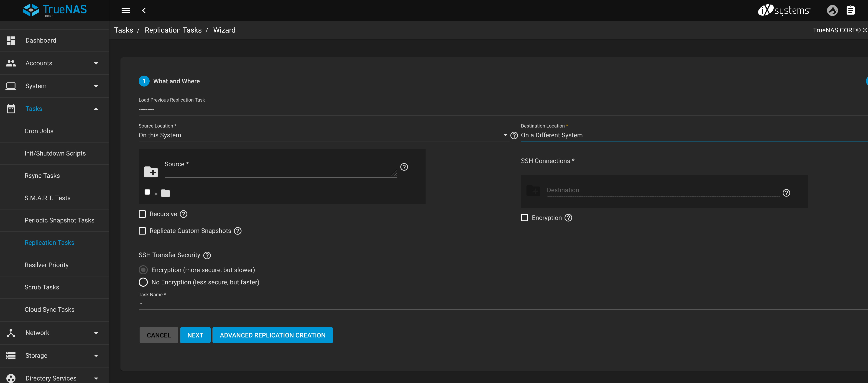Screen dimensions: 868x383
Task: Enable the Recursive checkbox
Action: point(142,214)
